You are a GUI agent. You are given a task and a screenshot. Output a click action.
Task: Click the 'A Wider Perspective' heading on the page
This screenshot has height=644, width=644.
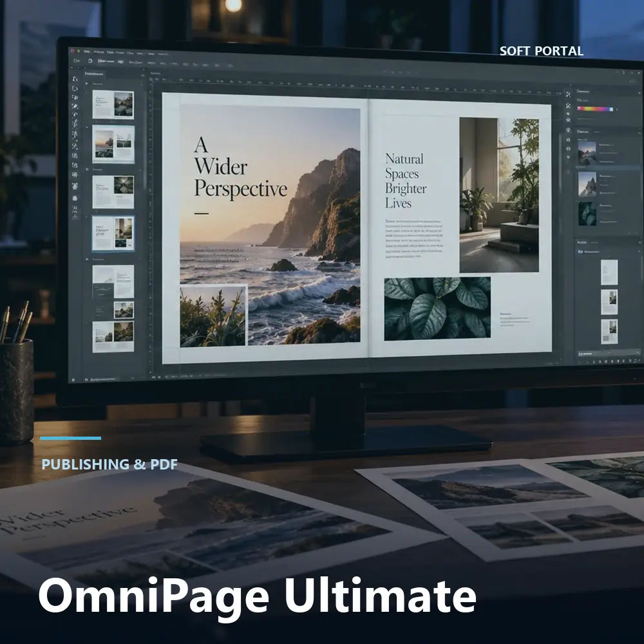click(x=240, y=167)
